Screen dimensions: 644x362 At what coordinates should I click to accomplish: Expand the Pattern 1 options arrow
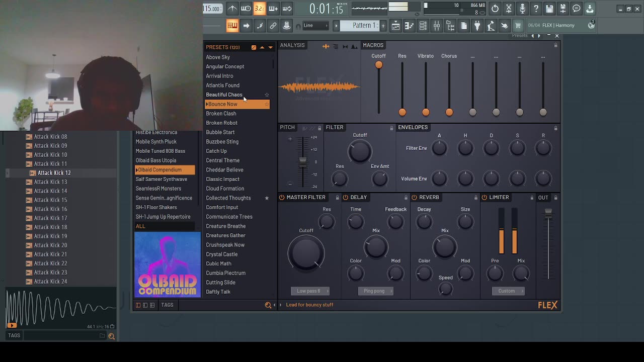click(337, 26)
